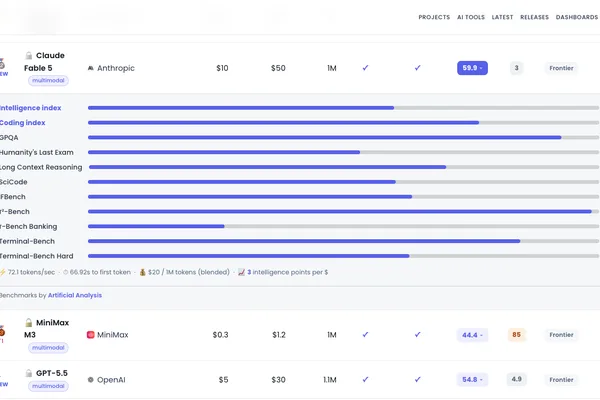The width and height of the screenshot is (600, 400).
Task: Expand the 44.4 score dropdown for MiniMax M3
Action: tap(472, 335)
